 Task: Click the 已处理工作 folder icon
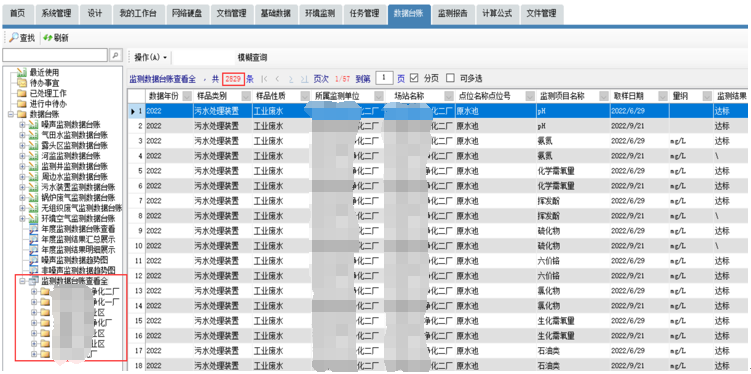coord(22,93)
